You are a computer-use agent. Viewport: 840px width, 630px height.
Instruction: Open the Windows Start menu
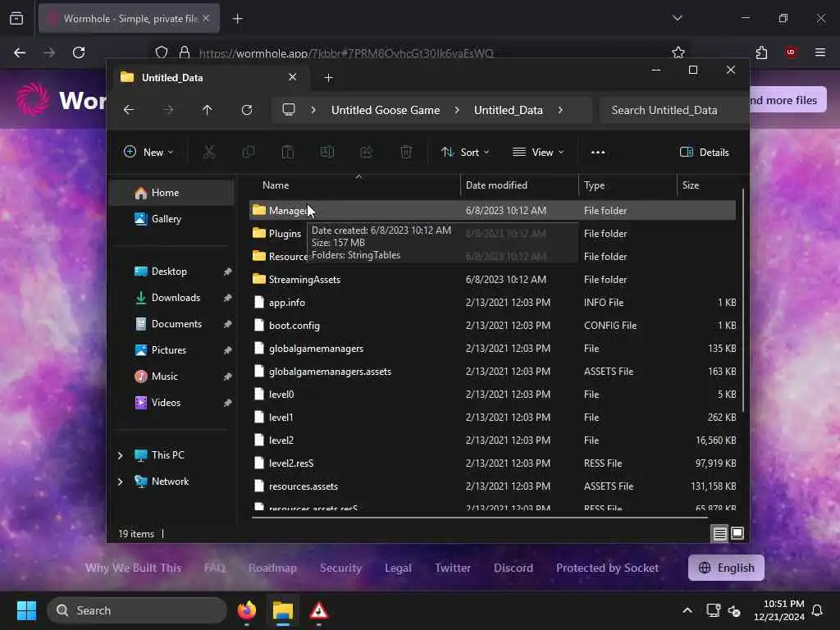click(x=26, y=610)
